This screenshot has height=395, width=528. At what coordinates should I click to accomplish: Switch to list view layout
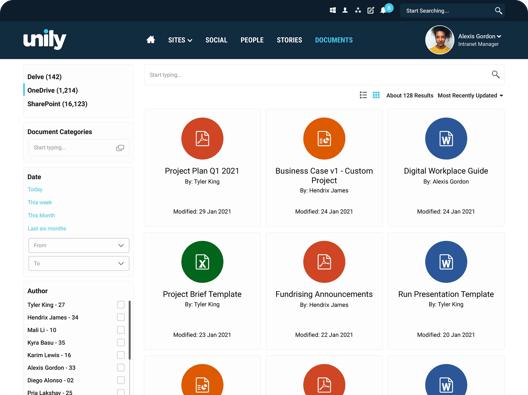coord(363,95)
